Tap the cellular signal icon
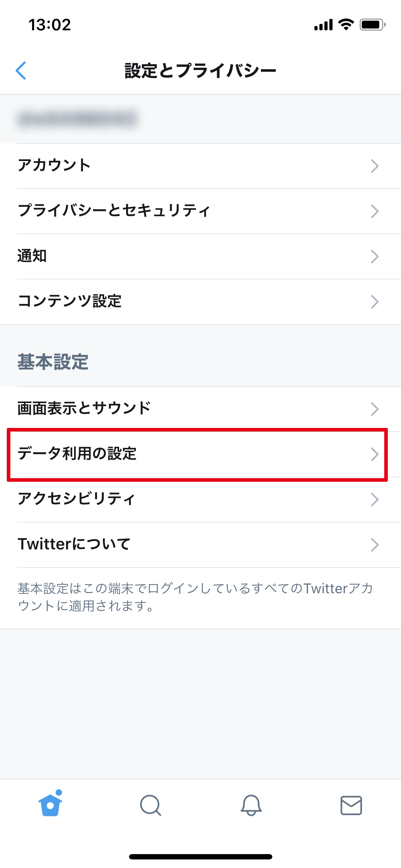 [x=323, y=25]
